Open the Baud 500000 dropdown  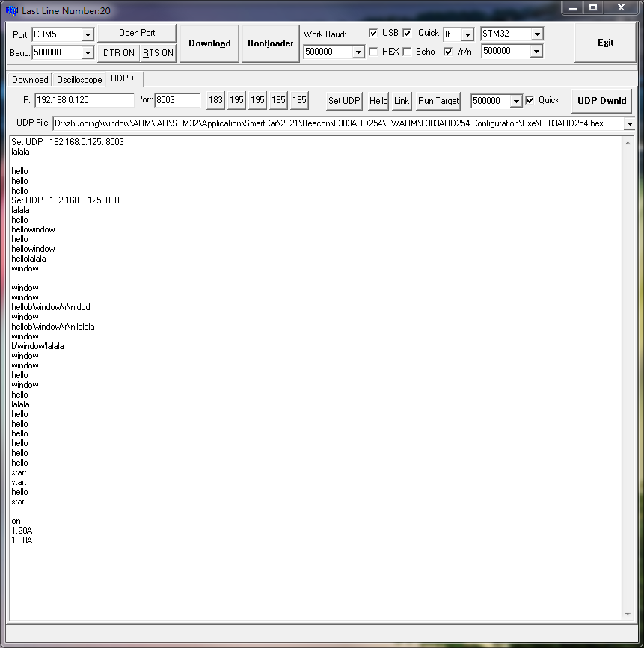click(x=88, y=53)
